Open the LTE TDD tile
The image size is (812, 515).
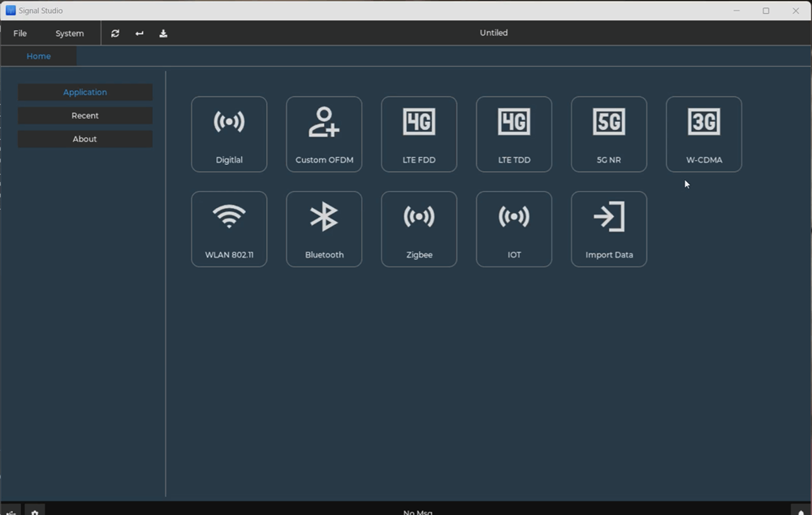514,134
